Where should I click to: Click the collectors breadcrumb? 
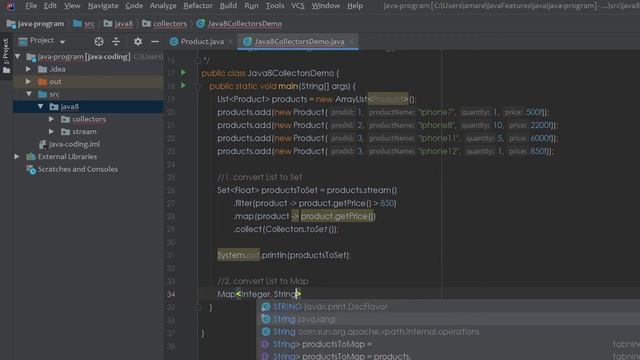164,24
